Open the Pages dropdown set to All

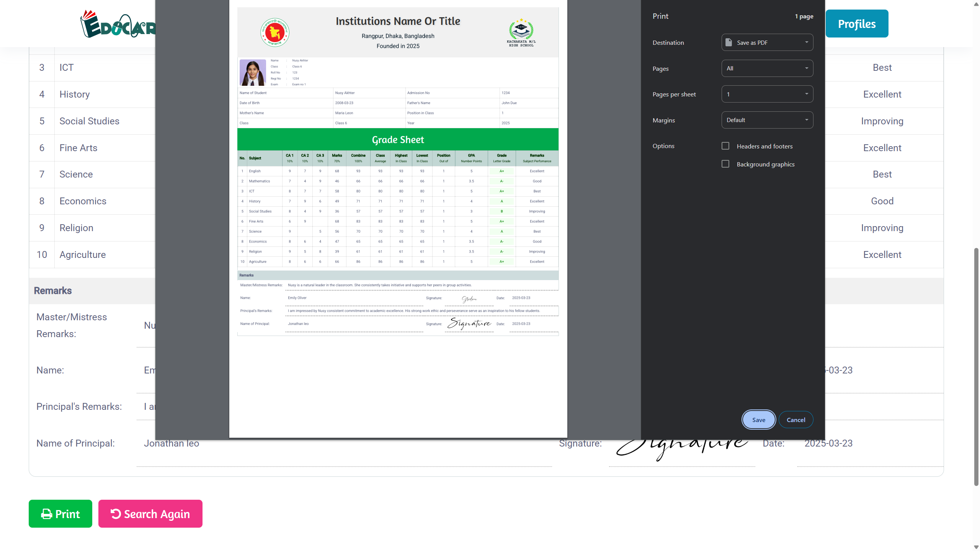(x=767, y=68)
